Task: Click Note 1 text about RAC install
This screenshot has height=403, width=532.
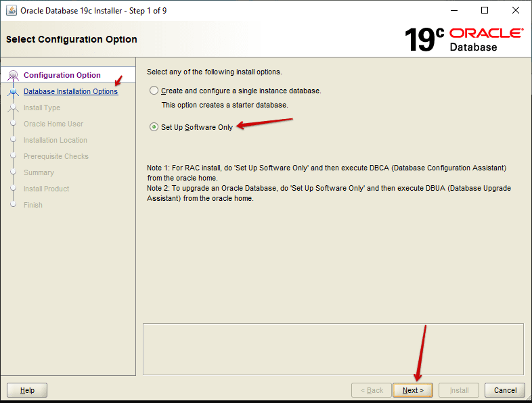Action: 326,173
